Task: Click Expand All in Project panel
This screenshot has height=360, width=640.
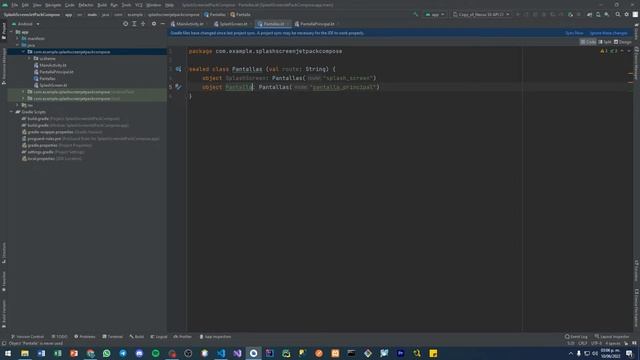Action: coord(134,24)
